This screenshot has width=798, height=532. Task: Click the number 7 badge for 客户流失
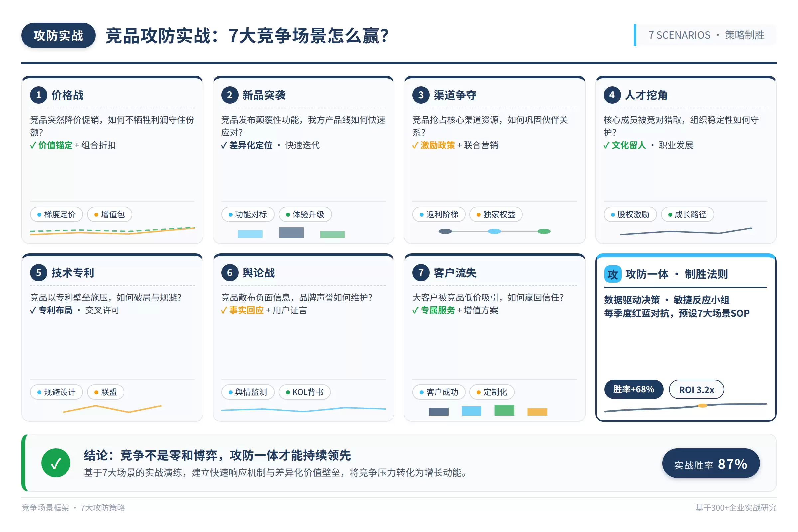[x=421, y=272]
